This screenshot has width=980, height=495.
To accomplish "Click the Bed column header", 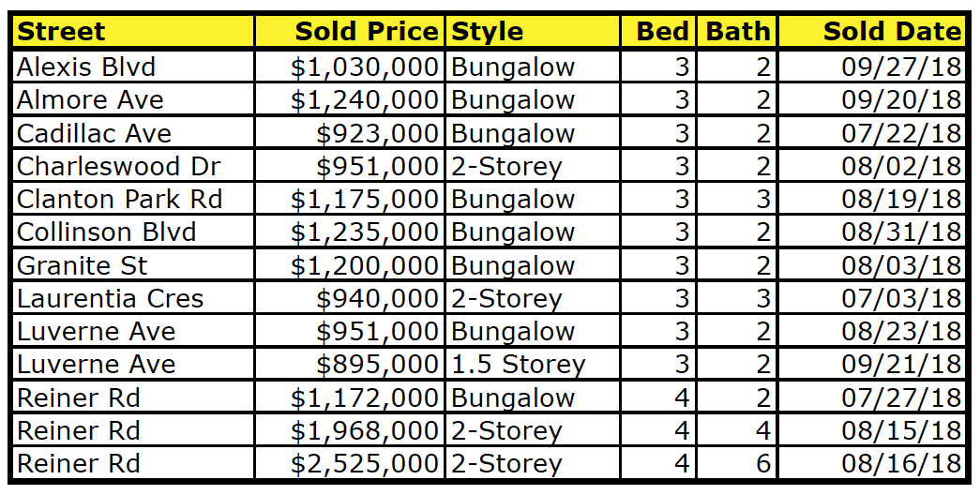I will pos(658,31).
